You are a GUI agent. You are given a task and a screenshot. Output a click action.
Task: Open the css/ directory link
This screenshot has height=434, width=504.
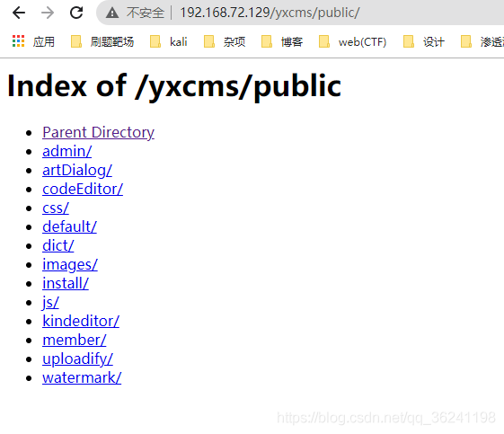tap(56, 208)
